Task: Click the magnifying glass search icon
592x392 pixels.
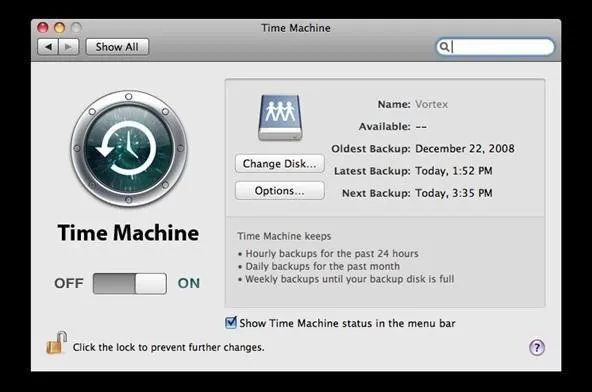Action: point(444,47)
